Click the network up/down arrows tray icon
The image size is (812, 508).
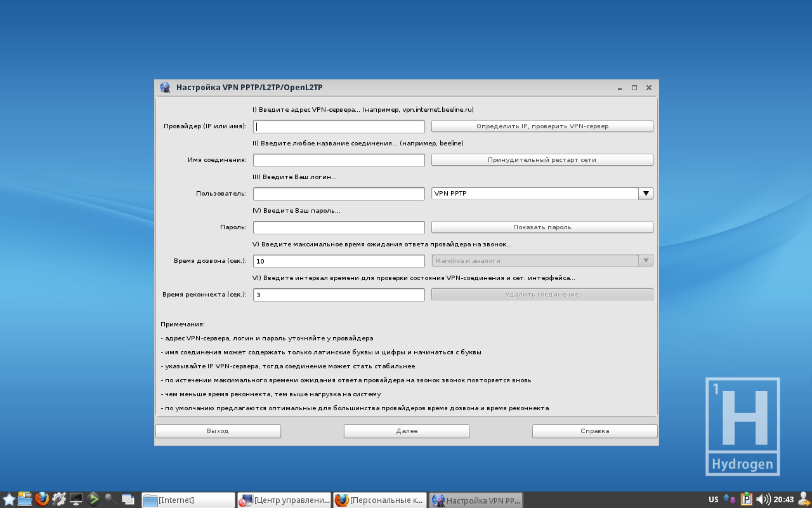(730, 499)
